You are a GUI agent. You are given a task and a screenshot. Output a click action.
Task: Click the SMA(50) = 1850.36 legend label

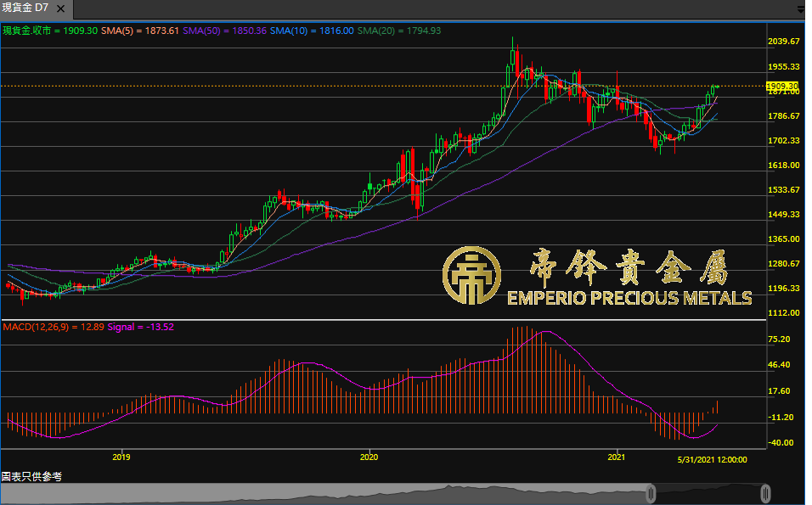coord(225,31)
